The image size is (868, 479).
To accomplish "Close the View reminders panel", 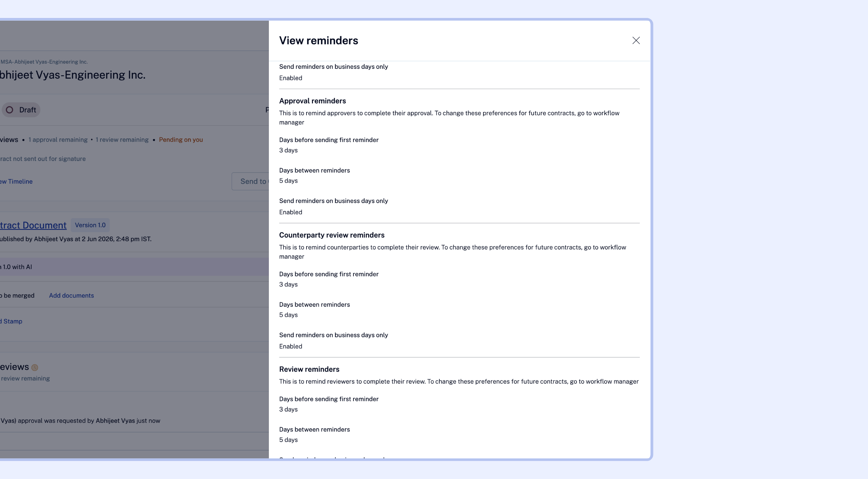I will click(636, 41).
